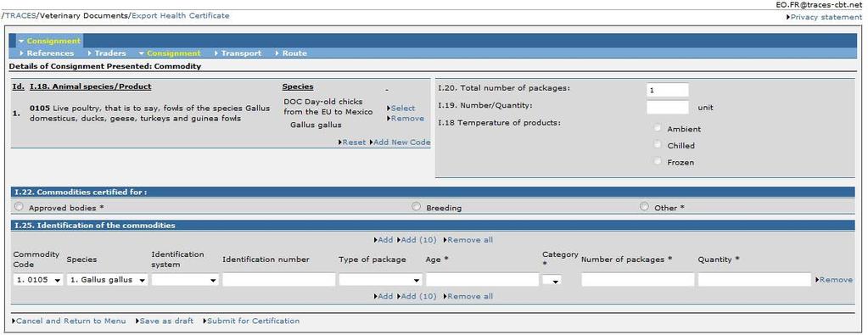Open the Traders tab
The height and width of the screenshot is (335, 868).
click(x=110, y=53)
